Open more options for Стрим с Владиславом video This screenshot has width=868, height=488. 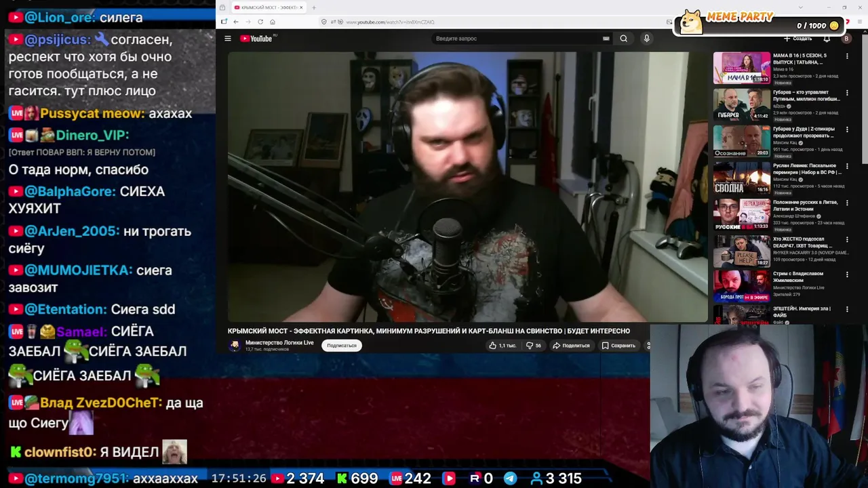point(847,274)
